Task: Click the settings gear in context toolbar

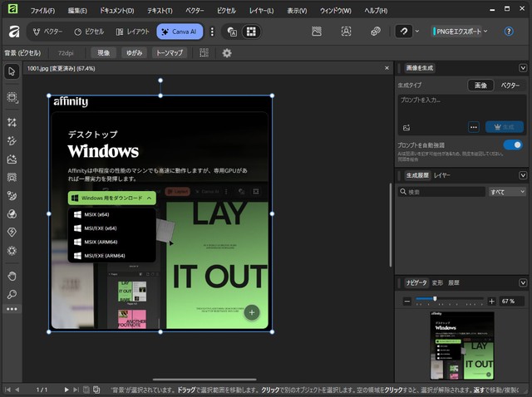Action: [226, 52]
